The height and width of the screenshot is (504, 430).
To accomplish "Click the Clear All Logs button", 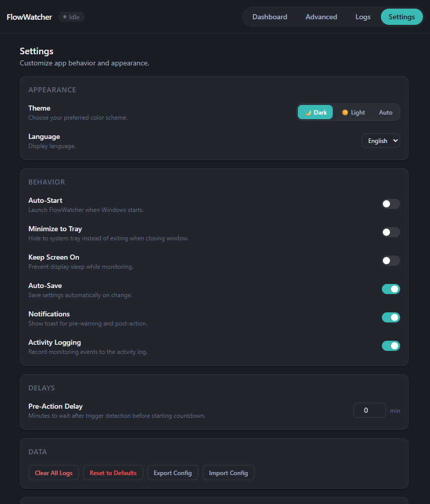I will point(53,472).
